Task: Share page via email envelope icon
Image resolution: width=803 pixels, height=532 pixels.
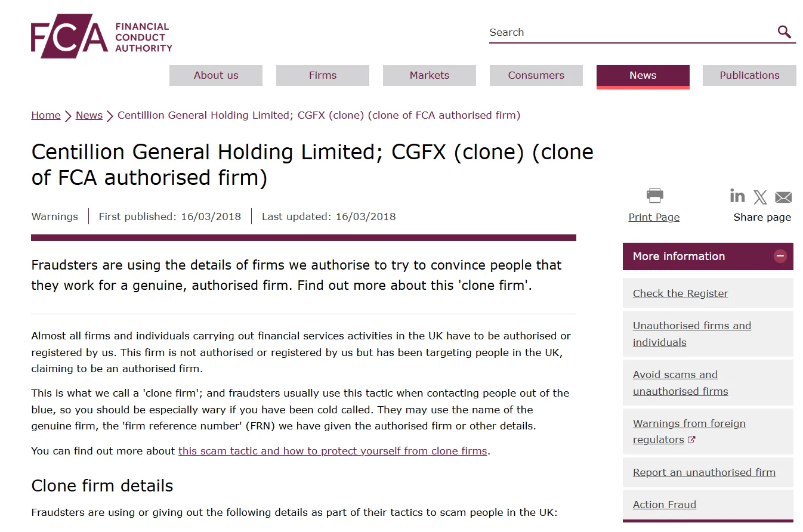Action: (x=783, y=197)
